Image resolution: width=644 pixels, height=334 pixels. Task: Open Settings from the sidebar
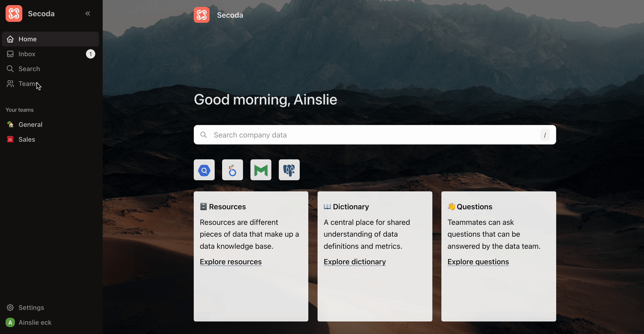click(x=50, y=308)
